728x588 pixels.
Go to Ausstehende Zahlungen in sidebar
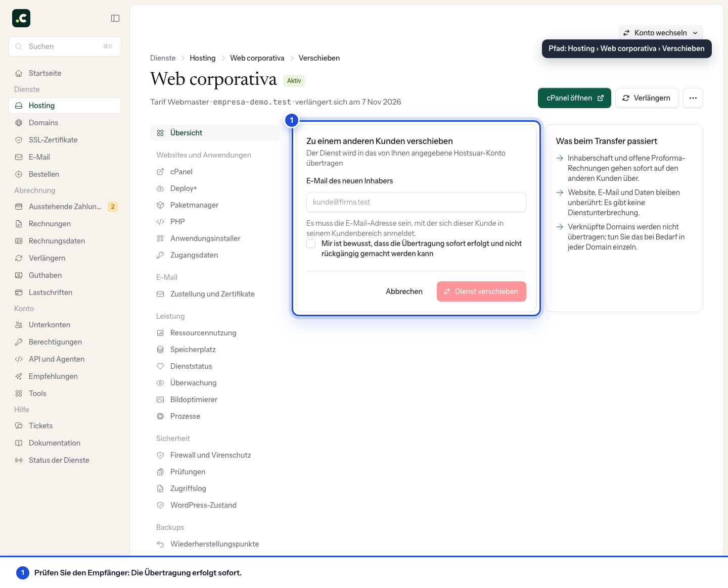(x=65, y=207)
